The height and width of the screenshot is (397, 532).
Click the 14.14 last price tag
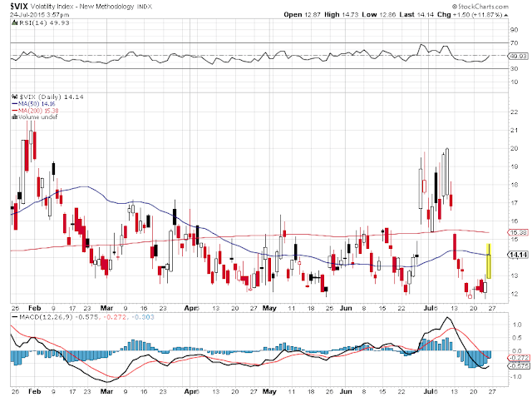[x=518, y=255]
